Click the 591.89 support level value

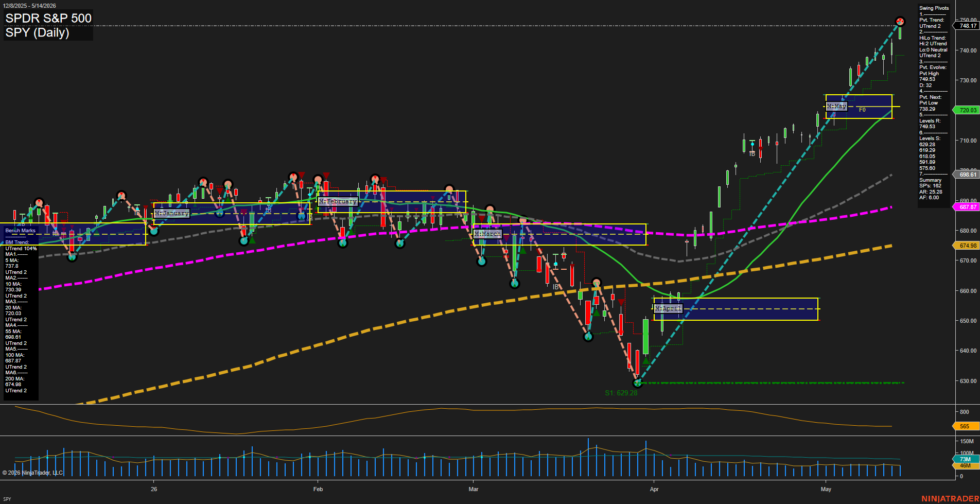point(927,162)
